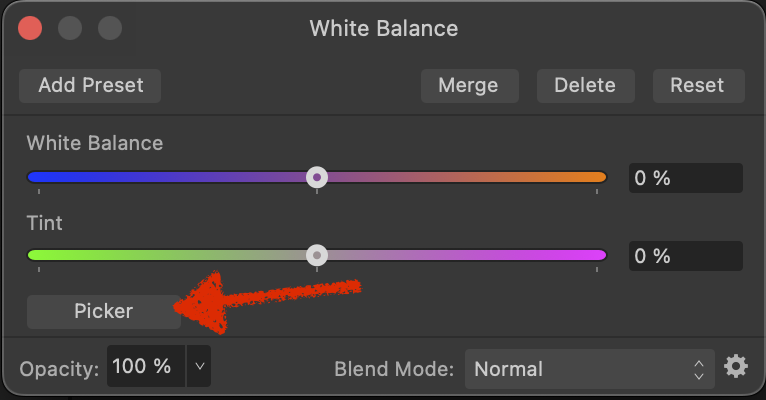Image resolution: width=766 pixels, height=400 pixels.
Task: Close the White Balance window
Action: pos(30,28)
